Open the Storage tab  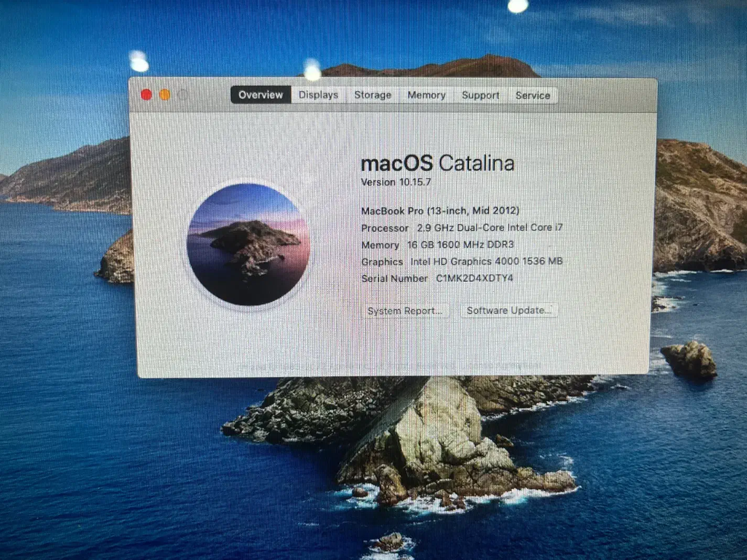coord(373,95)
